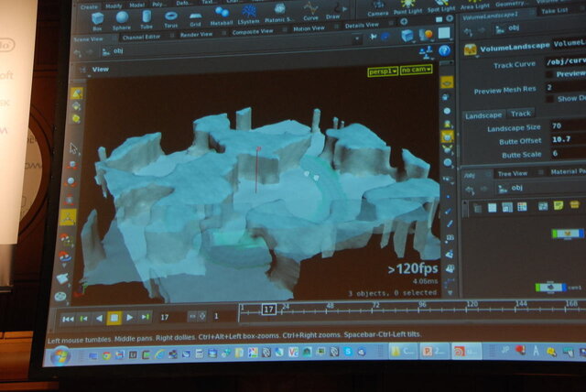This screenshot has height=392, width=586.
Task: Open Skype from the Windows taskbar
Action: (348, 352)
